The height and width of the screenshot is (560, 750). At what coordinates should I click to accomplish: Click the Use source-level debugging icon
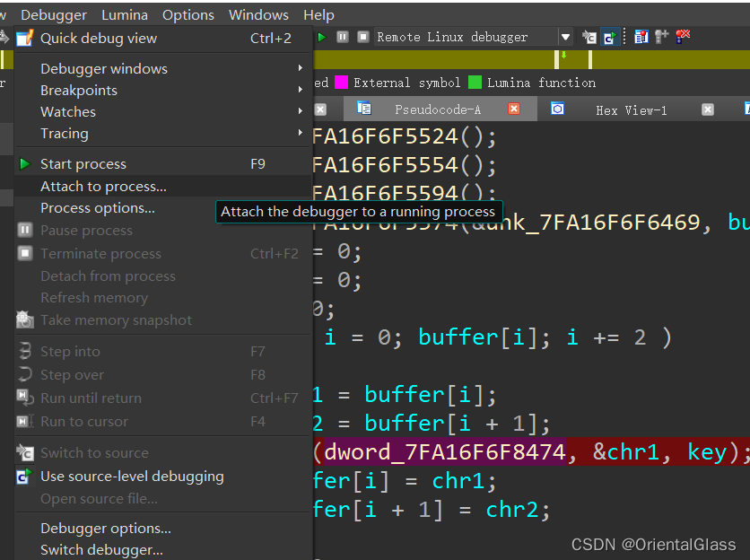pos(24,477)
